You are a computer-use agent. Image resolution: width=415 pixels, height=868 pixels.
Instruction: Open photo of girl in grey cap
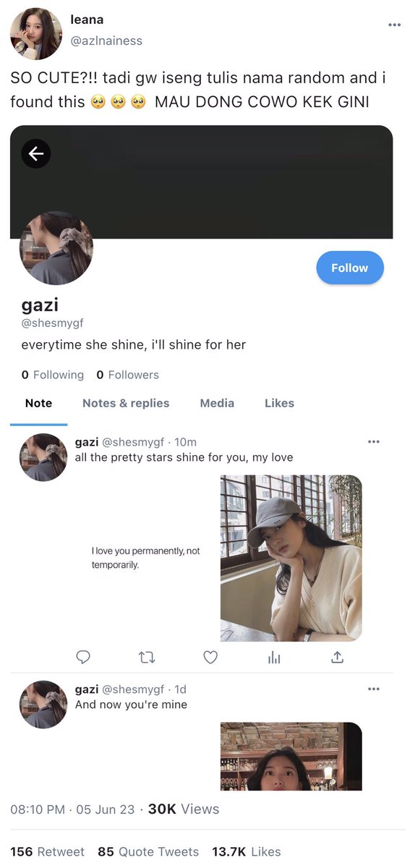point(291,558)
